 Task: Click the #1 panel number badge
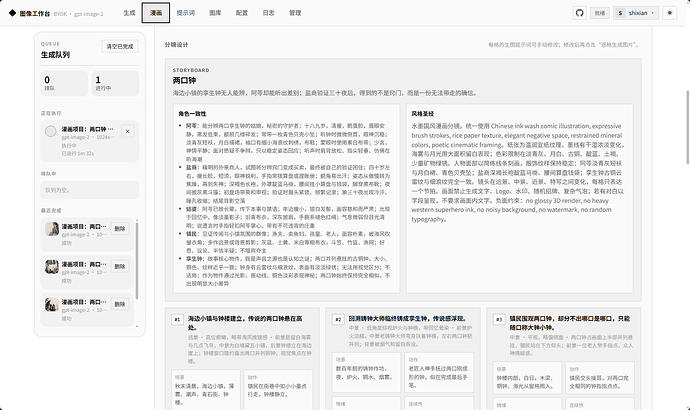(x=177, y=319)
